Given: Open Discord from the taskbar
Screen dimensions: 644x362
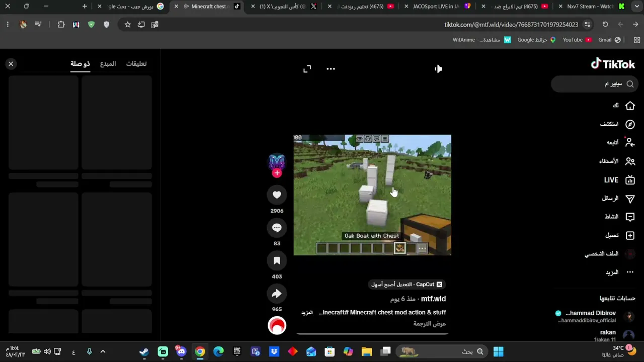Looking at the screenshot, I should coord(181,351).
